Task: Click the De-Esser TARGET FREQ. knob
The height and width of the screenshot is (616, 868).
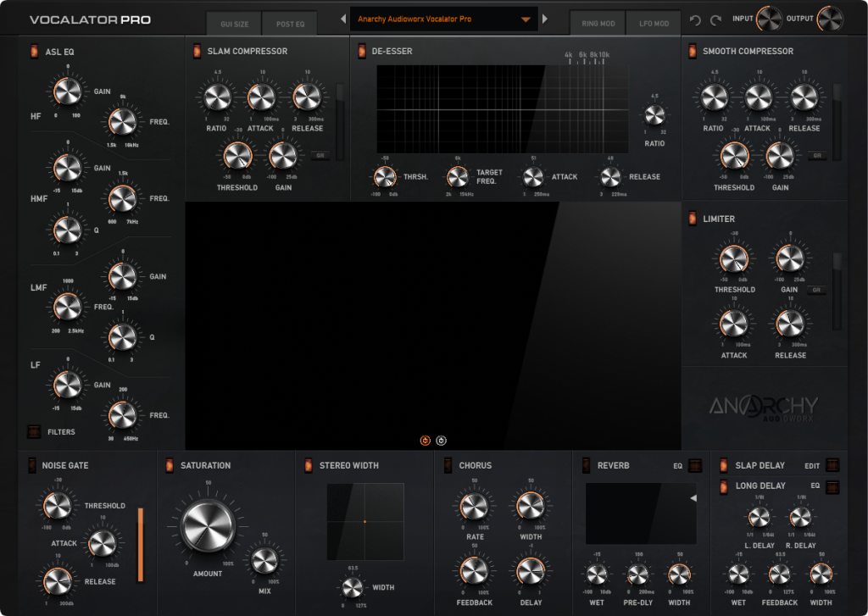Action: click(457, 177)
